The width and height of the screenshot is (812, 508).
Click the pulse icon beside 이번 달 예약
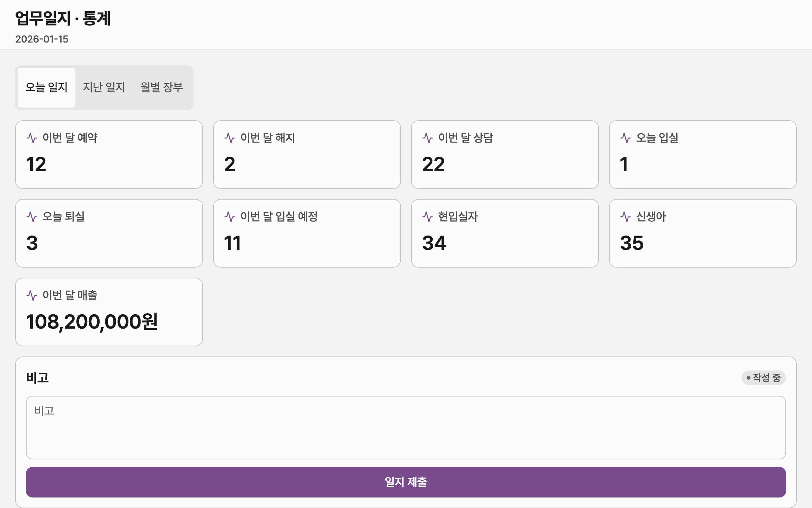tap(31, 138)
